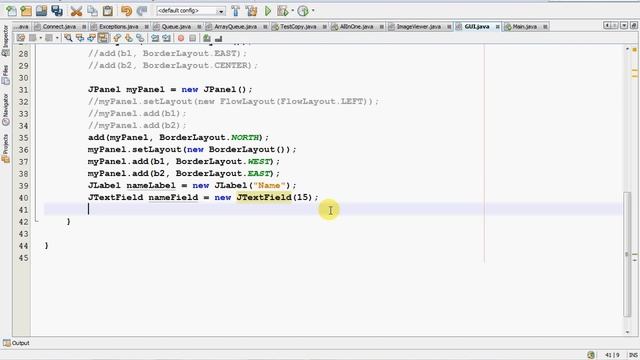Switch to the Connect.java tab
Image resolution: width=640 pixels, height=360 pixels.
(x=59, y=27)
